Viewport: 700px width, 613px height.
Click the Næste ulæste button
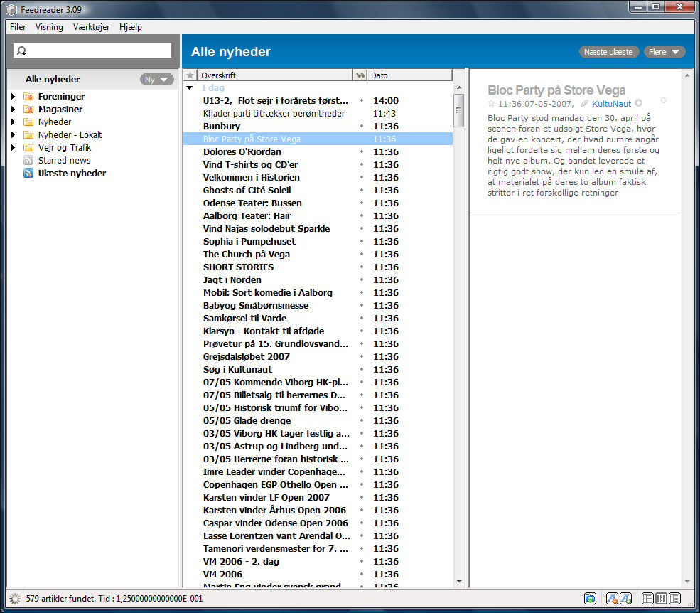[608, 52]
